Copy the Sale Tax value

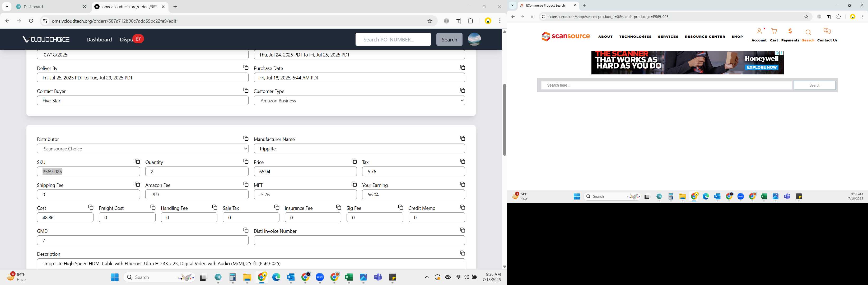(277, 207)
